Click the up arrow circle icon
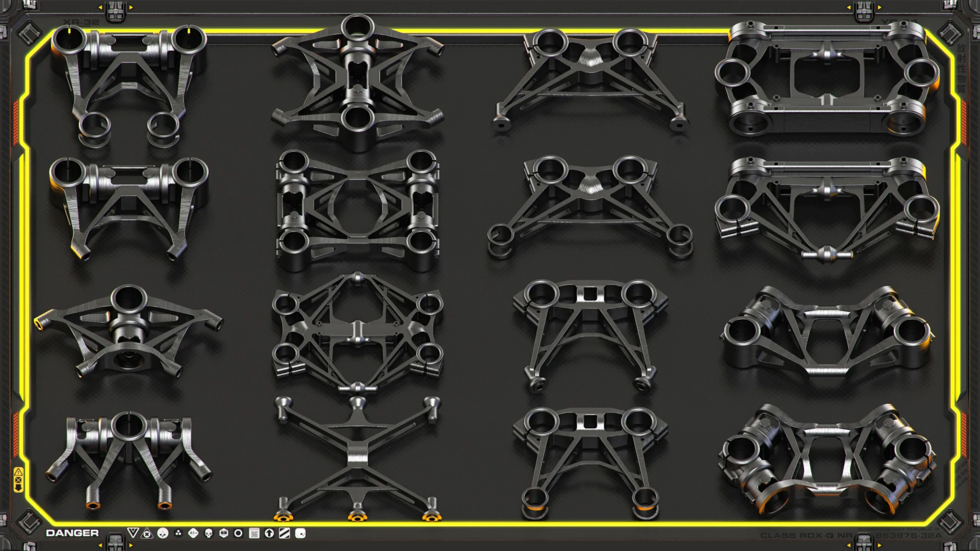The width and height of the screenshot is (980, 551). click(x=269, y=533)
